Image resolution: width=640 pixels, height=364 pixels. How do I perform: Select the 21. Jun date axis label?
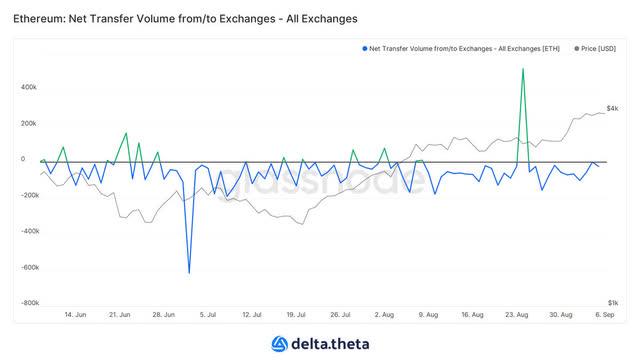[x=120, y=315]
